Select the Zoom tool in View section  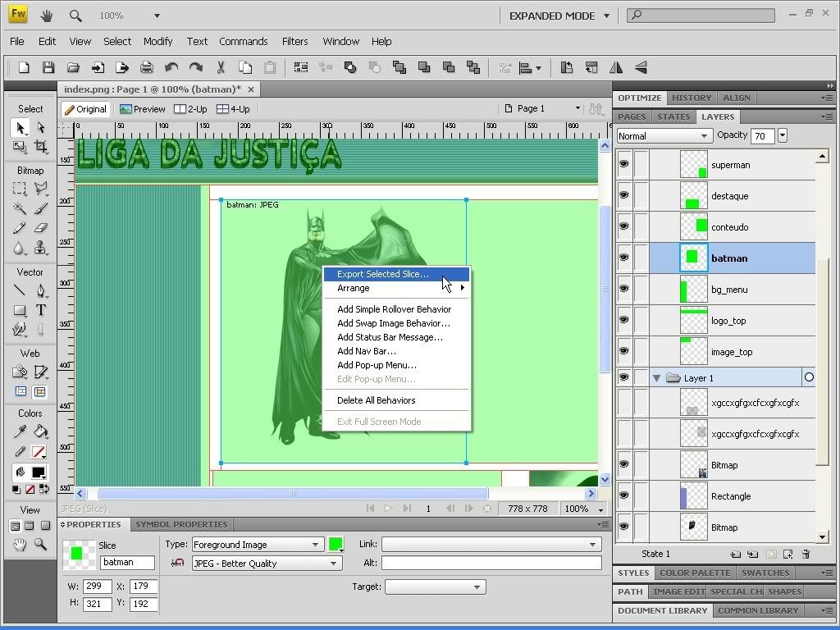[41, 545]
